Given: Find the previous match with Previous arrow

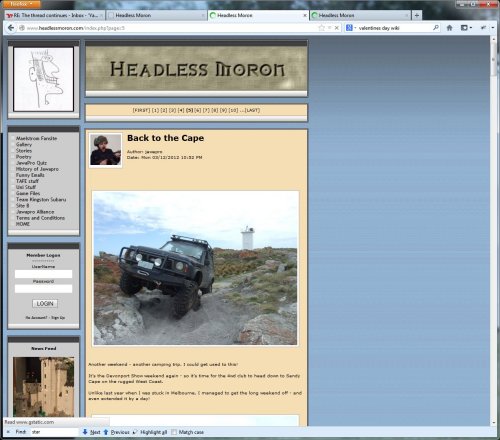Looking at the screenshot, I should click(116, 432).
